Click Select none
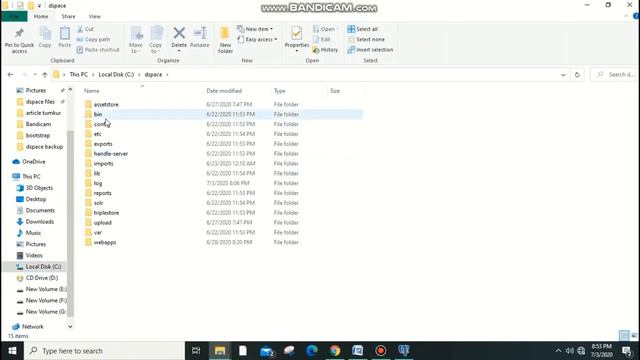The image size is (640, 360). tap(366, 39)
